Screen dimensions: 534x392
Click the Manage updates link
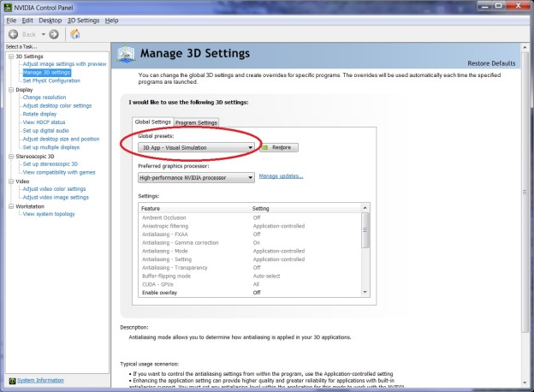click(x=281, y=176)
